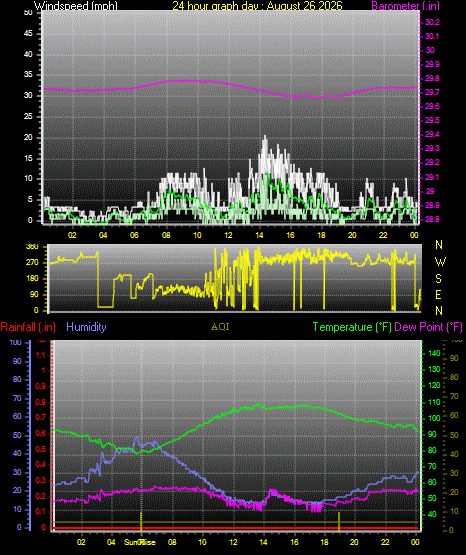
Task: Click the "140" temperature axis value
Action: pyautogui.click(x=434, y=353)
